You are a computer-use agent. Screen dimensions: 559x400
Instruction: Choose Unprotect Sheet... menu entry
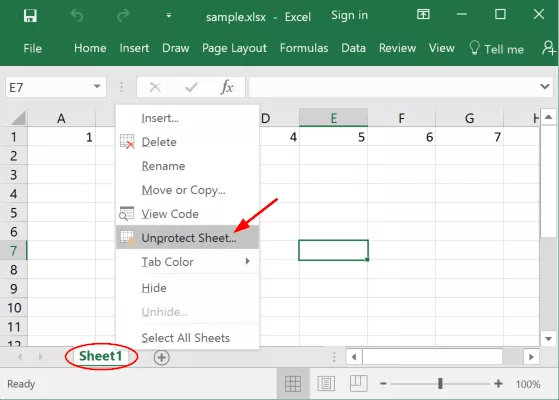(x=188, y=238)
